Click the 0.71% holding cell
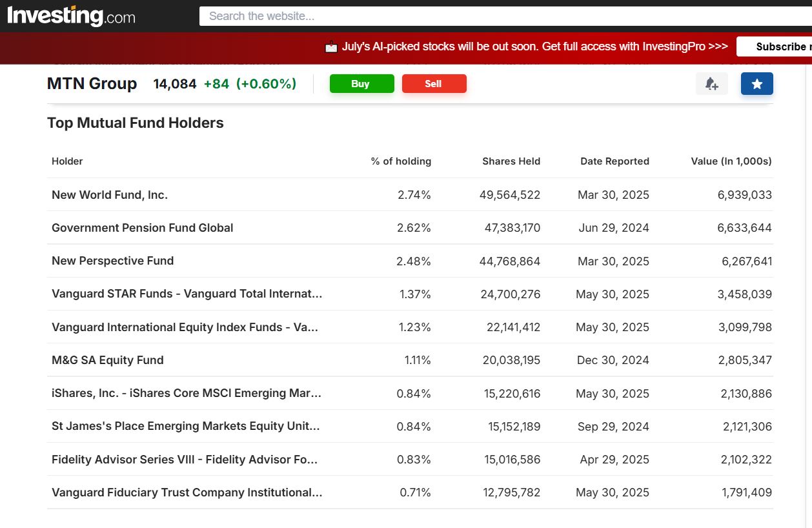812x528 pixels. 415,492
